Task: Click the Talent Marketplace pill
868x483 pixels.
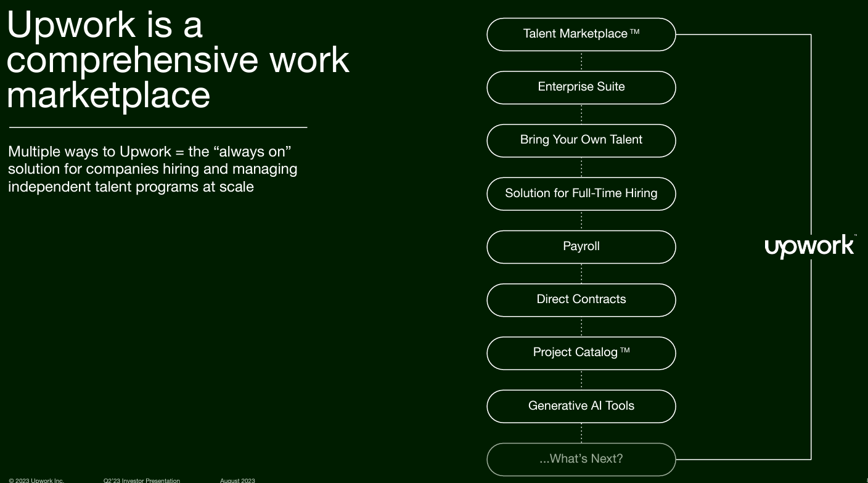Action: tap(581, 34)
